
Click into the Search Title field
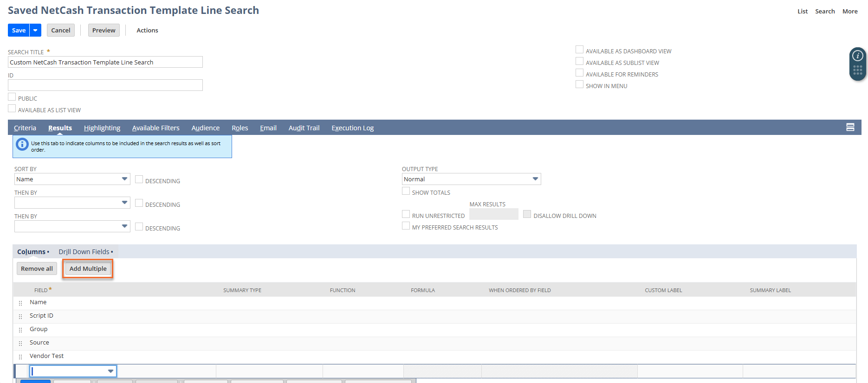tap(105, 62)
